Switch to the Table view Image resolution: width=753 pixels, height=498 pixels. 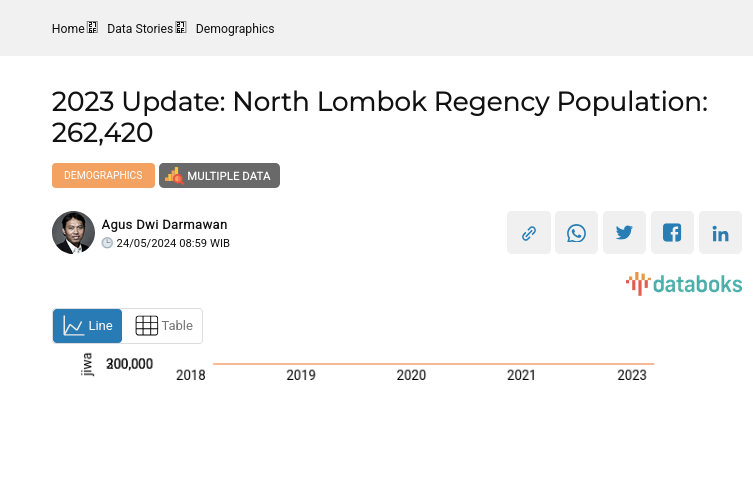pyautogui.click(x=163, y=326)
